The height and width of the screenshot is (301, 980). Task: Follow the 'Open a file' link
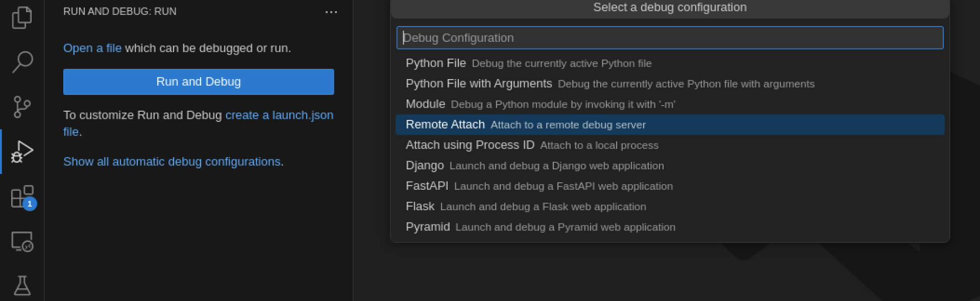point(92,48)
